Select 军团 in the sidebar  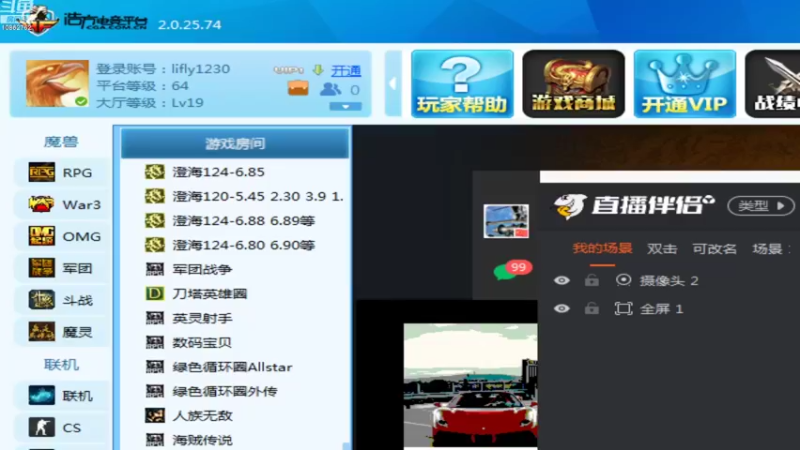61,268
